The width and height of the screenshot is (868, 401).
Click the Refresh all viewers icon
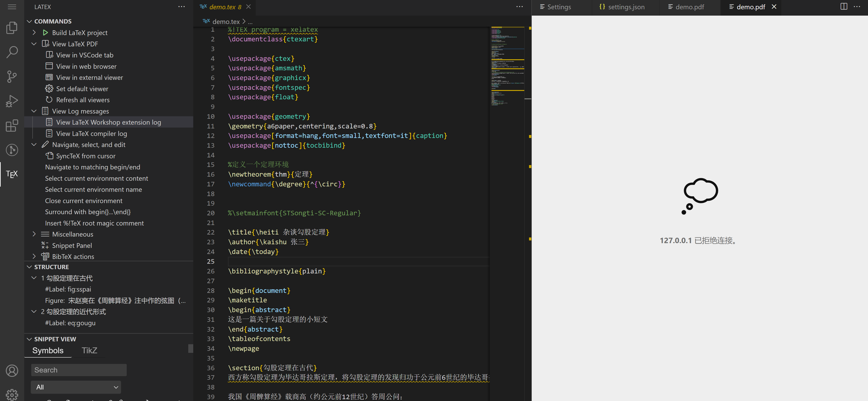point(49,100)
